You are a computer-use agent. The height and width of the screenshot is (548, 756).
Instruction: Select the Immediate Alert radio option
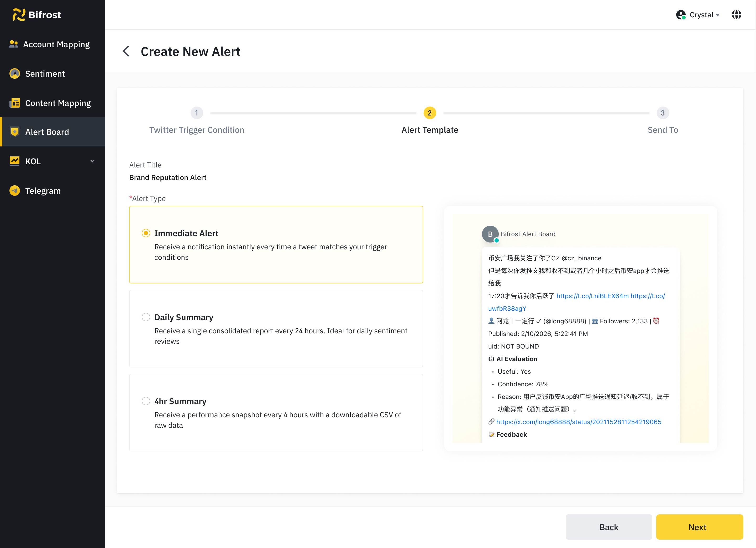pyautogui.click(x=146, y=233)
